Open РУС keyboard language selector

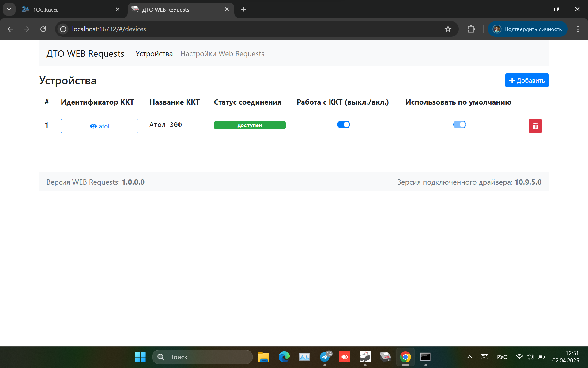[x=502, y=357]
